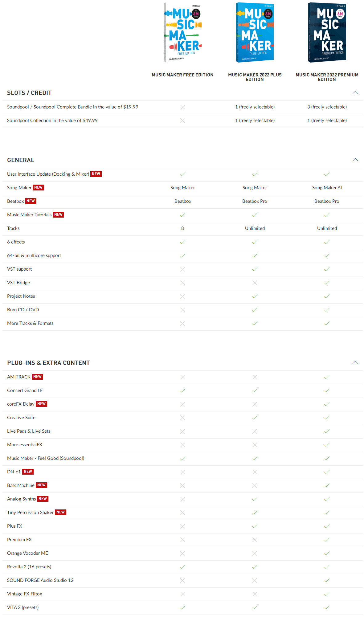Click the Music Maker Free Edition box image
The height and width of the screenshot is (617, 364).
click(182, 33)
